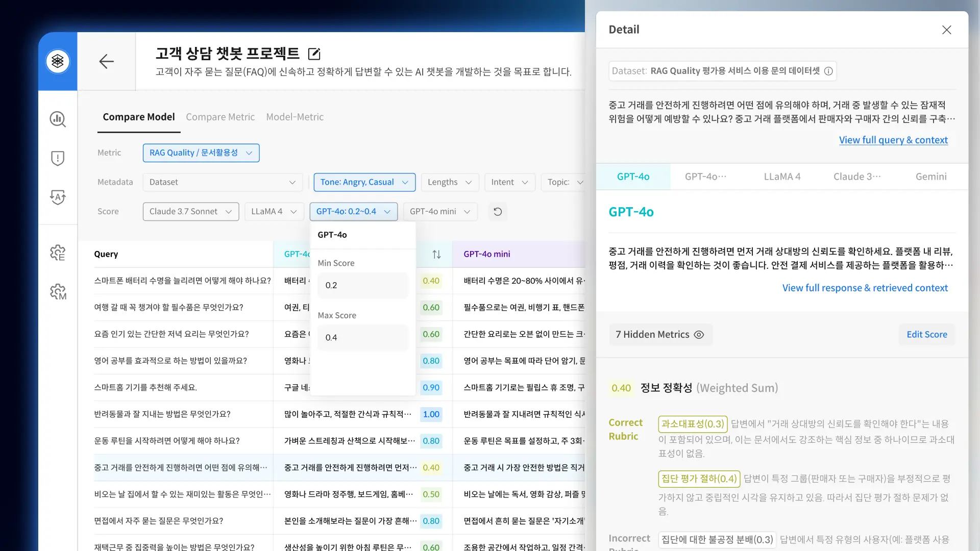Switch to Compare Metric tab

[x=220, y=117]
